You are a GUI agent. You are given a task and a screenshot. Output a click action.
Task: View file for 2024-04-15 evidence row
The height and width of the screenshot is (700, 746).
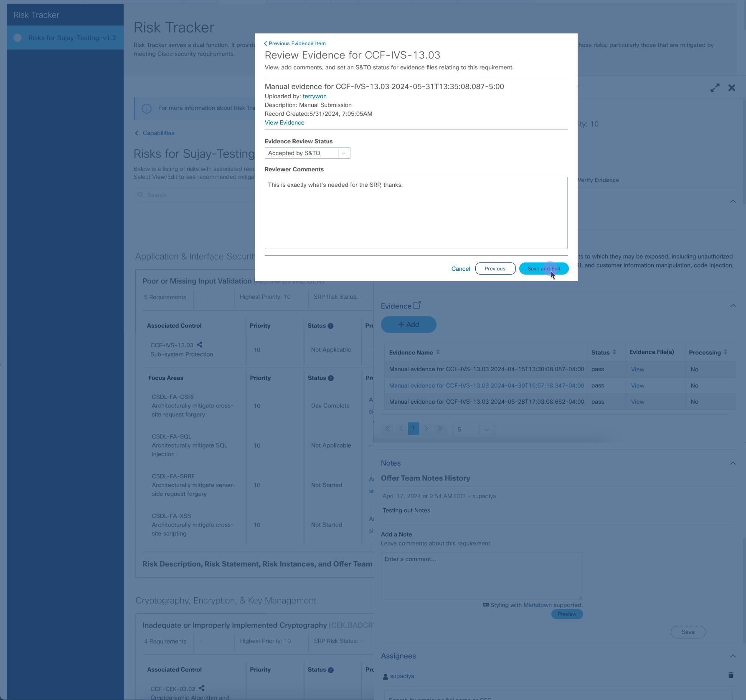[637, 369]
